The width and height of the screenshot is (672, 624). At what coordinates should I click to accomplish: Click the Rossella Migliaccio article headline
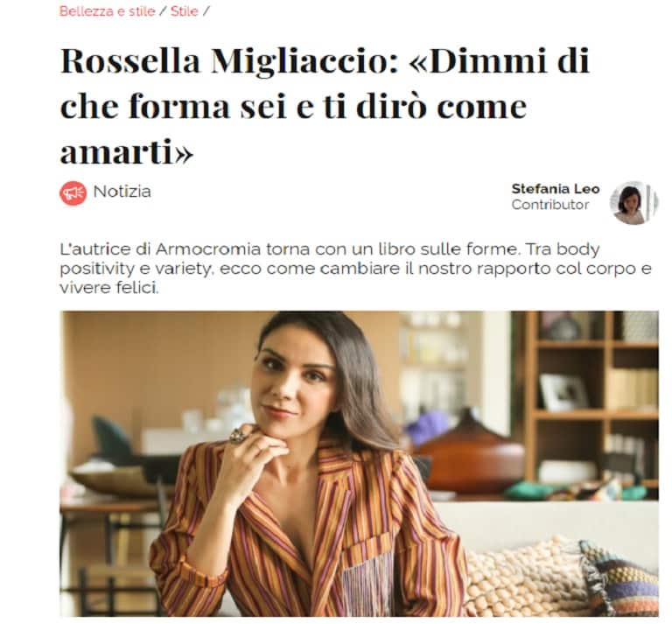point(325,106)
